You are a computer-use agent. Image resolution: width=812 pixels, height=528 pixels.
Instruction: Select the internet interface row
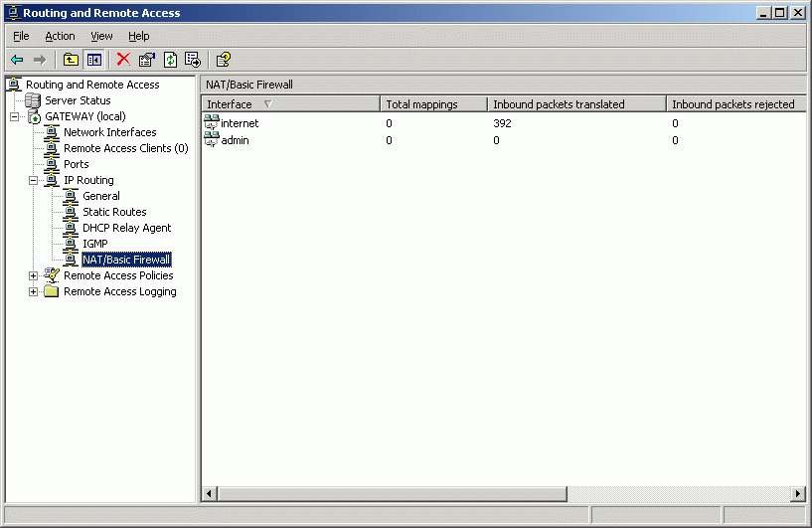[x=504, y=123]
